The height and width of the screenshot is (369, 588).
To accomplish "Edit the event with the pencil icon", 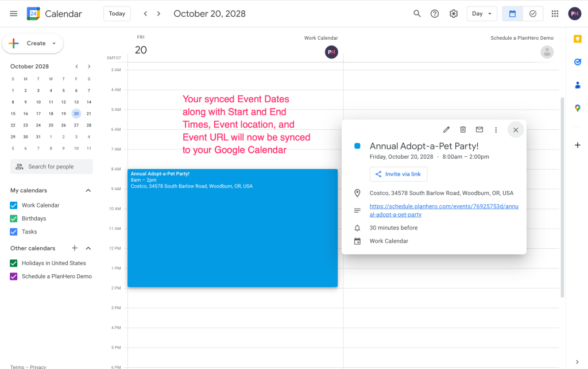I will pyautogui.click(x=446, y=130).
